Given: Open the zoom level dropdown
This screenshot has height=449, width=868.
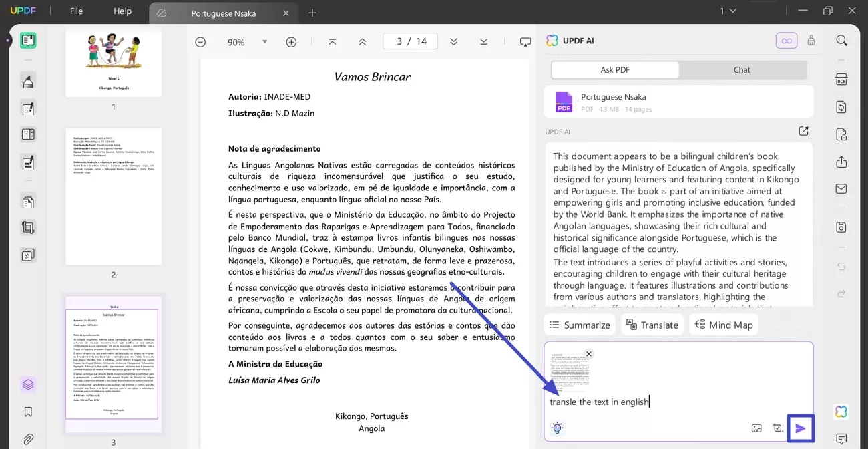Looking at the screenshot, I should (264, 42).
